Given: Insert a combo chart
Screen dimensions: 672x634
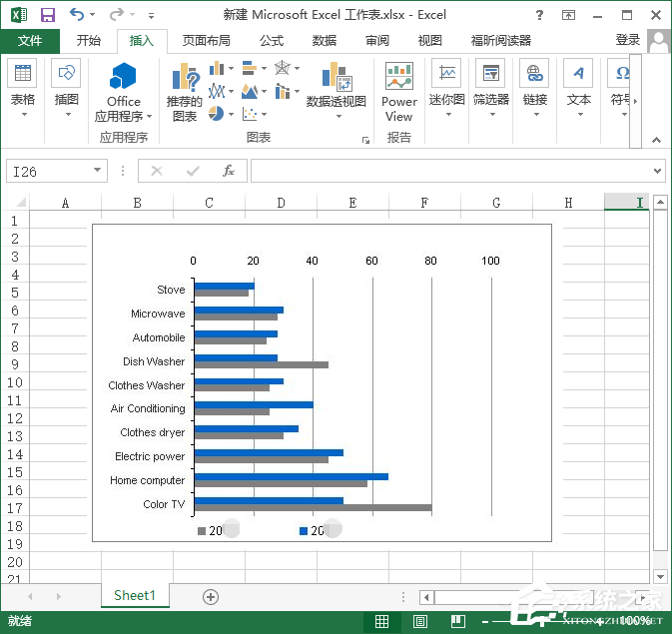Looking at the screenshot, I should [283, 91].
